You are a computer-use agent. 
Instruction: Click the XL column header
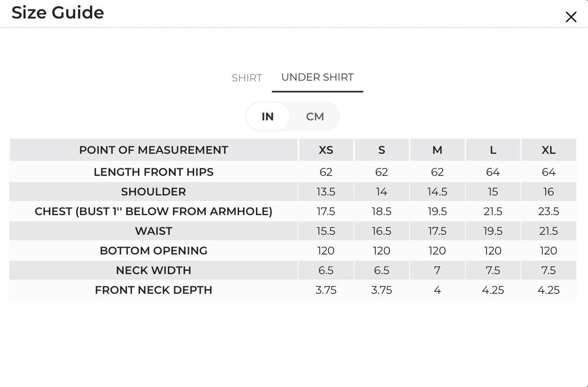[x=549, y=150]
